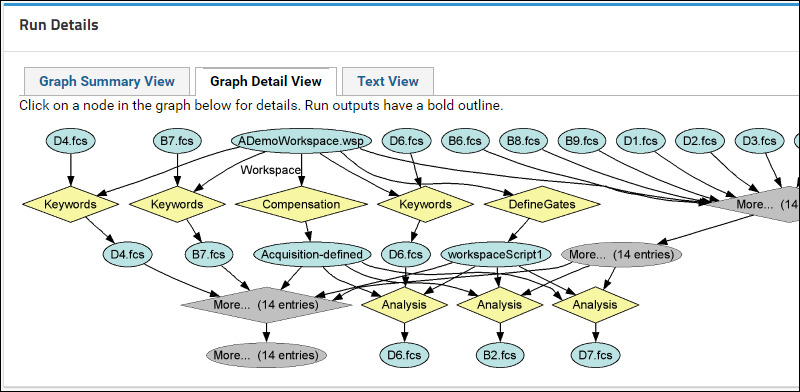Select the D7.fcs output node
This screenshot has height=392, width=800.
click(595, 355)
